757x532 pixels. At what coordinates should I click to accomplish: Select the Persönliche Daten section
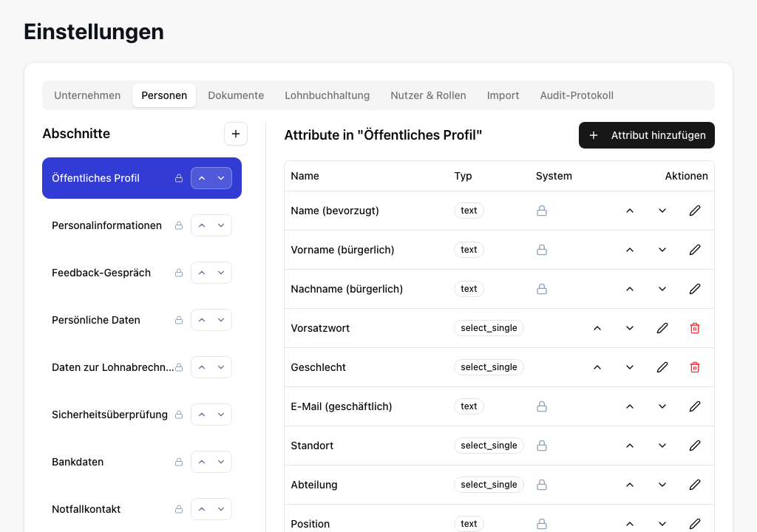pyautogui.click(x=142, y=320)
